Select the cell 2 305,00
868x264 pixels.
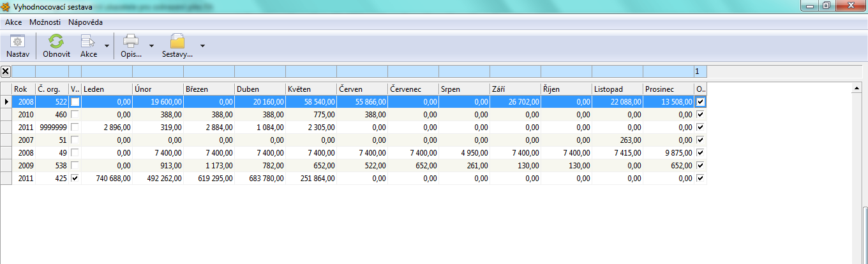pyautogui.click(x=311, y=128)
